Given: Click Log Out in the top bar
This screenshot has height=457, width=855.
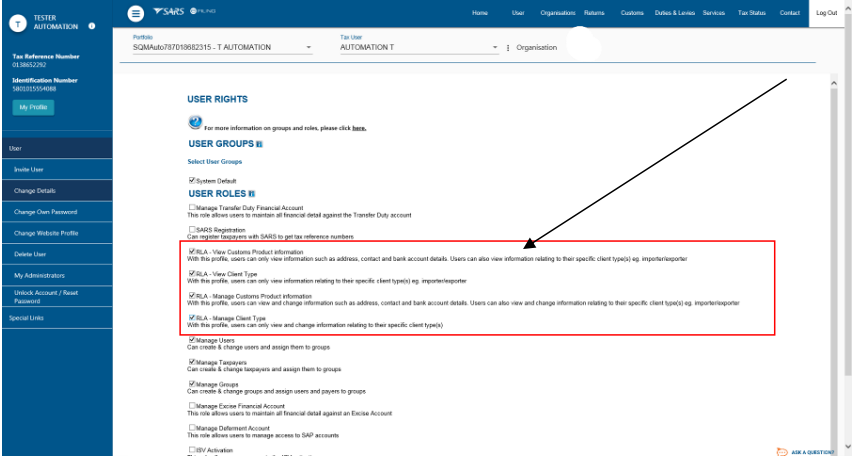Looking at the screenshot, I should (826, 13).
